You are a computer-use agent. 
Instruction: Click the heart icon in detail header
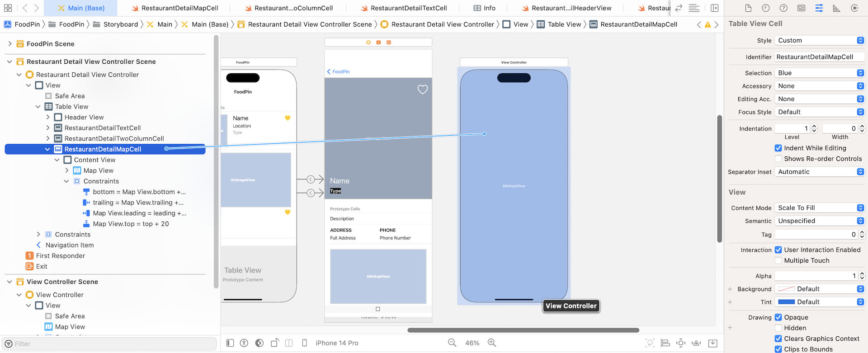[x=422, y=89]
